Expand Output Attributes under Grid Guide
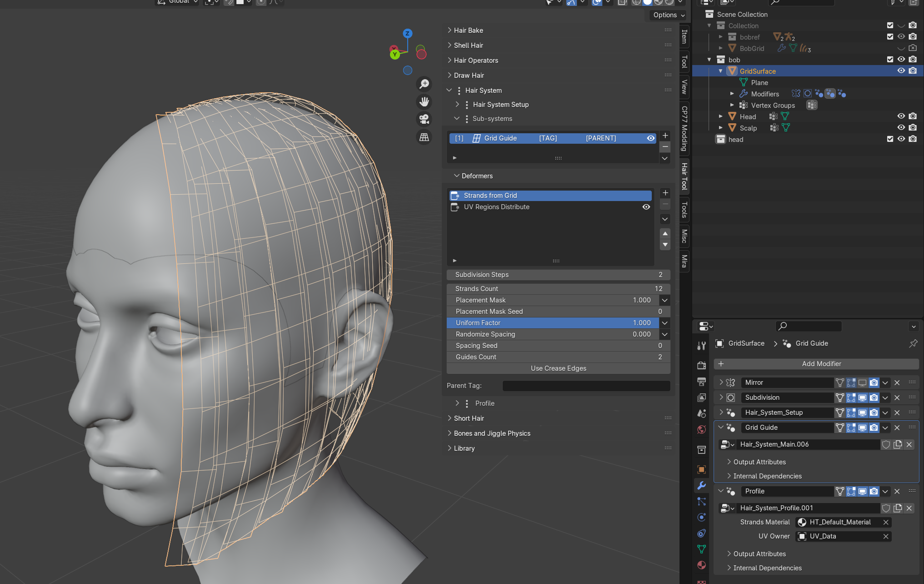 (759, 462)
